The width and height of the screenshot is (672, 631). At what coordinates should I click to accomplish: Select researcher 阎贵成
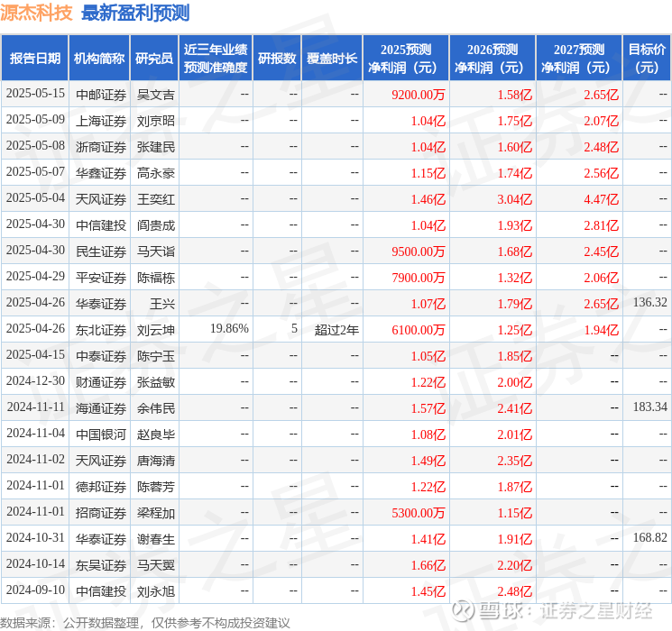click(x=155, y=225)
